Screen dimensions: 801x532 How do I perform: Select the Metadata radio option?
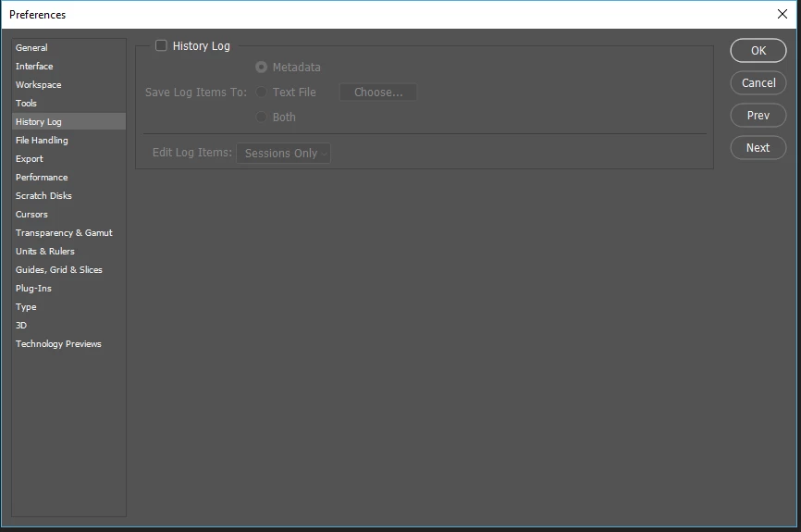[261, 67]
